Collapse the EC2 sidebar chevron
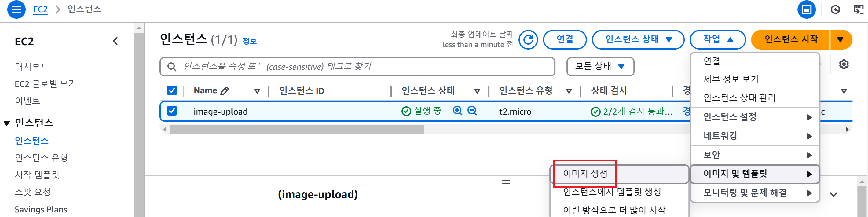Screen dimensions: 868x217 [115, 41]
